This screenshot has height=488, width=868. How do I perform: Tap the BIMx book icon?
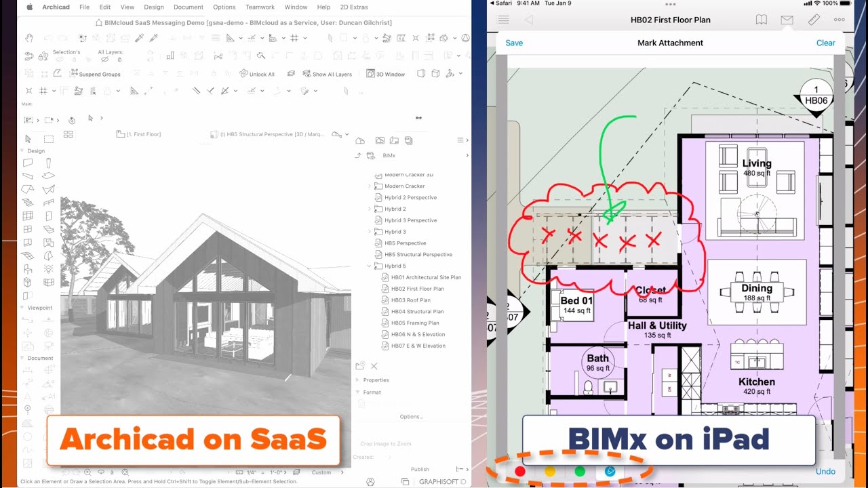pos(762,20)
